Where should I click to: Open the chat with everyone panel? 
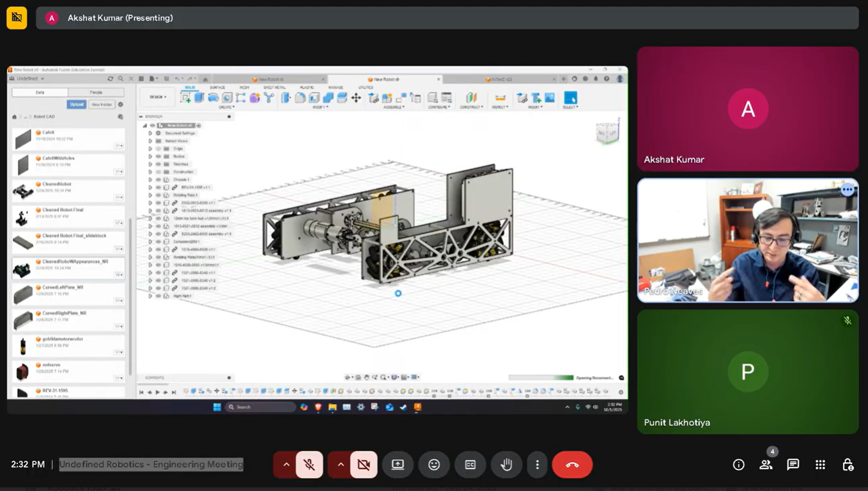point(793,465)
